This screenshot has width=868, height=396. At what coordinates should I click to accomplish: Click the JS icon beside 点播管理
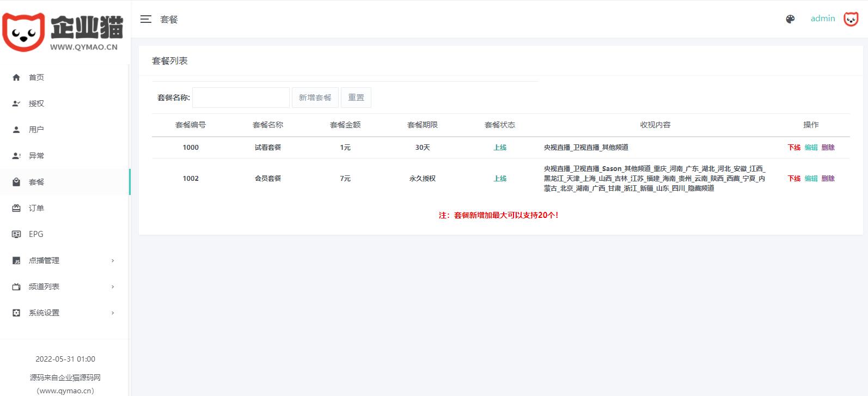(16, 260)
